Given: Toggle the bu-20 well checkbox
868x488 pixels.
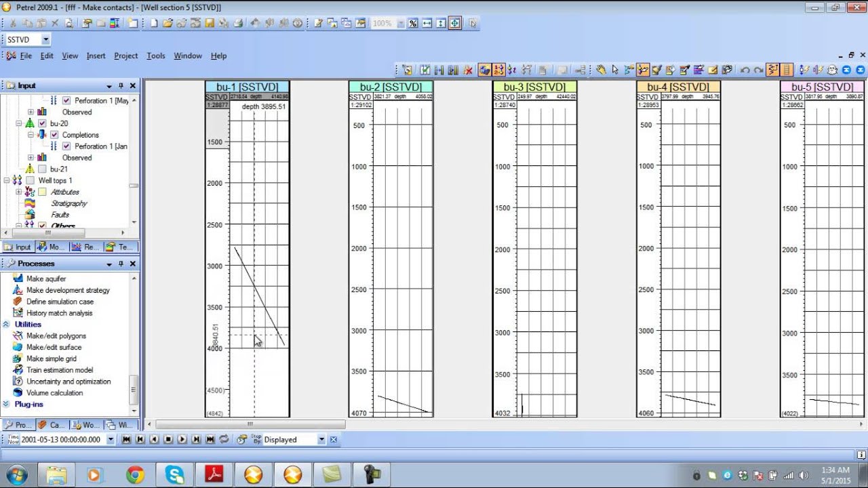Looking at the screenshot, I should pos(42,123).
